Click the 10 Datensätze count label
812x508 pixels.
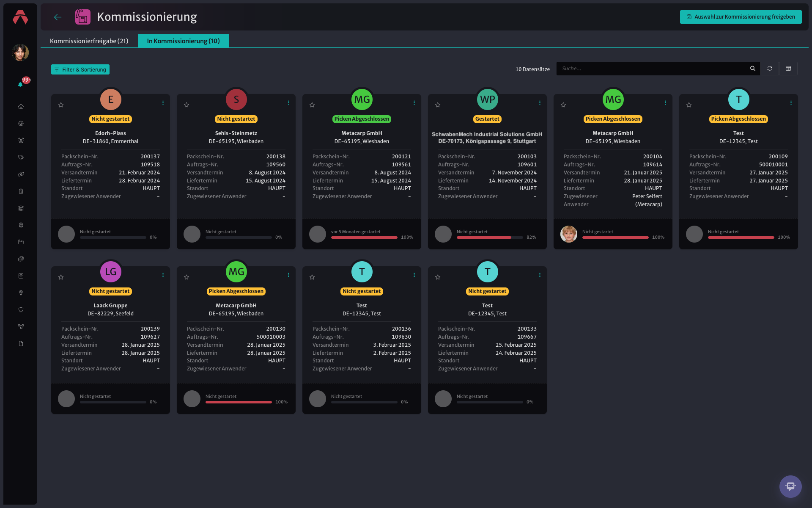(532, 69)
